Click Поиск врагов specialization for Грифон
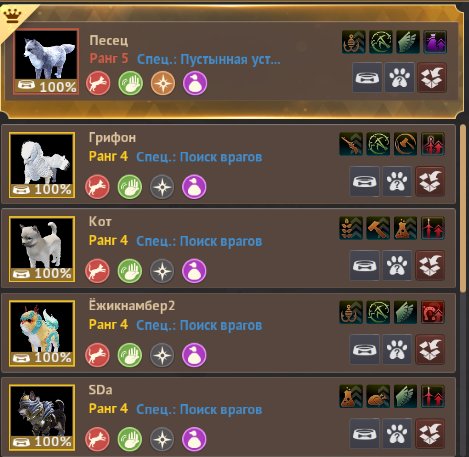 [221, 157]
